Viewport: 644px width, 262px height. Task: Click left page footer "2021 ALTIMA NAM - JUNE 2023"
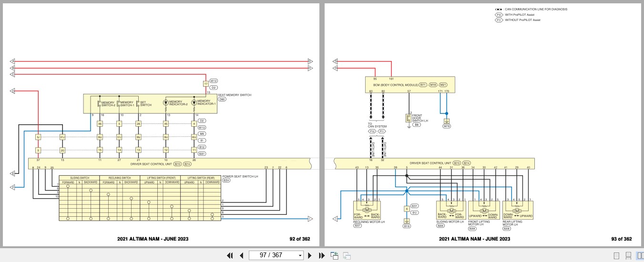pyautogui.click(x=153, y=239)
